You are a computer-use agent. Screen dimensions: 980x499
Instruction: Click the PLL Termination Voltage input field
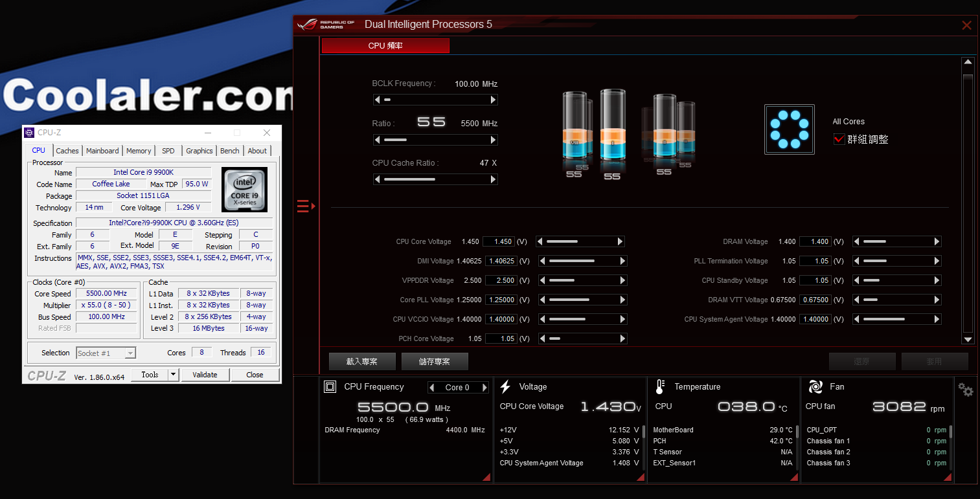coord(815,261)
